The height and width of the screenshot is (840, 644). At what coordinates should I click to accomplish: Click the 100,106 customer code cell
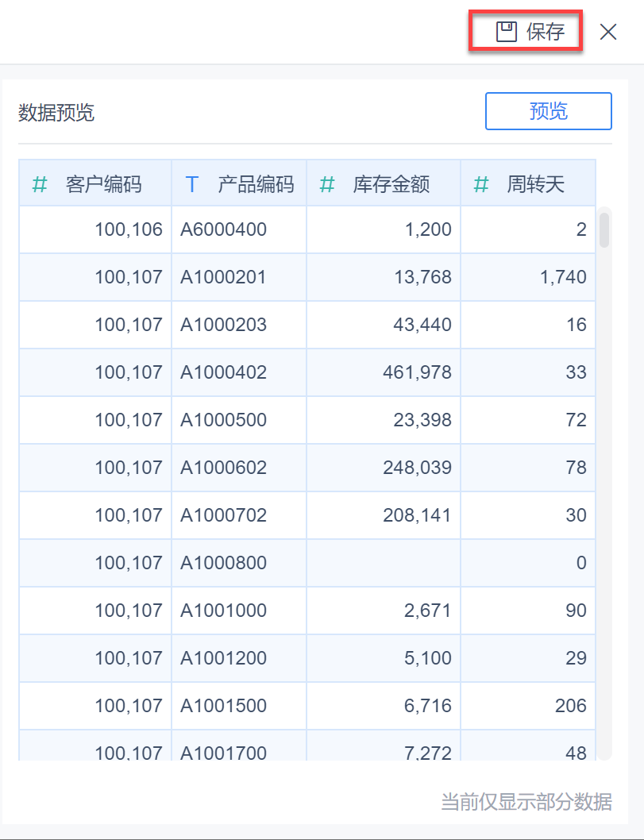(x=95, y=229)
